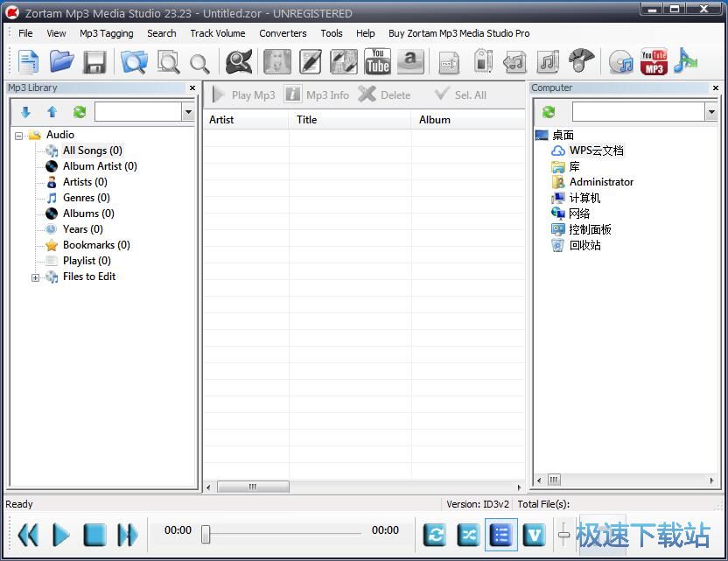The image size is (728, 561).
Task: Open the Mp3 Tagging menu
Action: pyautogui.click(x=106, y=33)
